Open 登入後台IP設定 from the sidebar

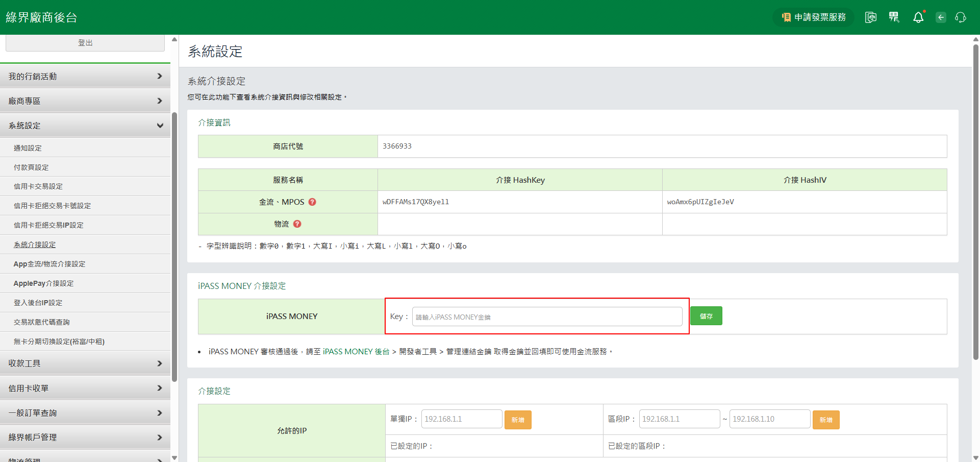point(38,303)
